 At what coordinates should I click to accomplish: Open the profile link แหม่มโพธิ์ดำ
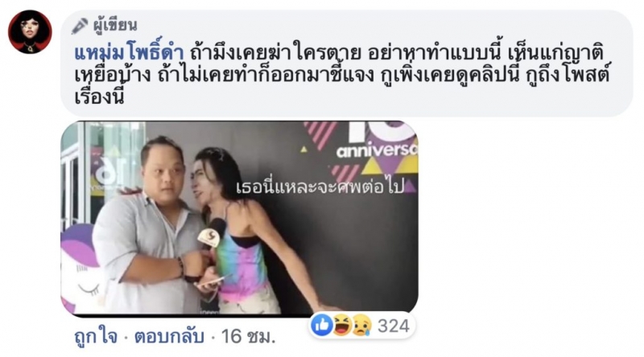tap(129, 53)
